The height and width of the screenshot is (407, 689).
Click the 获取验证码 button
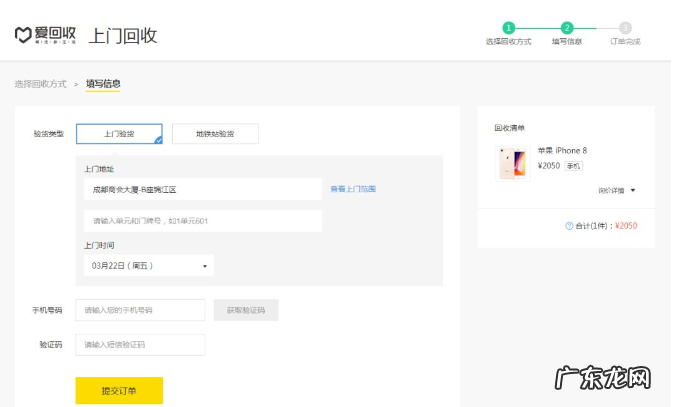coord(246,310)
